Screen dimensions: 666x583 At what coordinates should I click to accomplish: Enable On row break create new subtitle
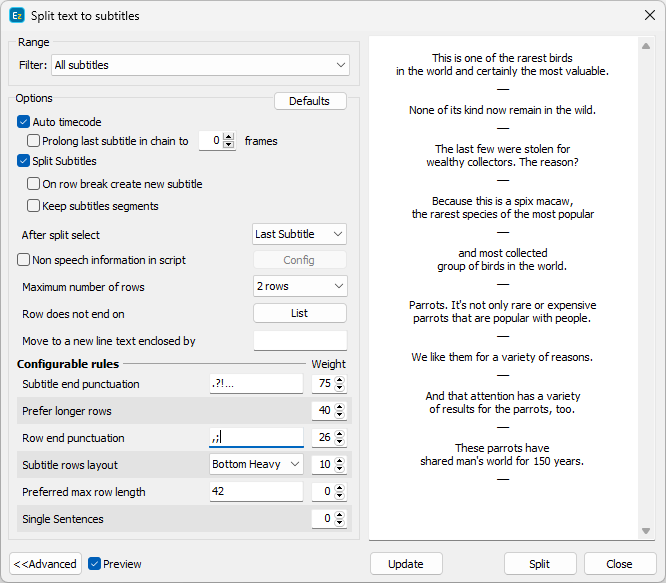(x=34, y=184)
